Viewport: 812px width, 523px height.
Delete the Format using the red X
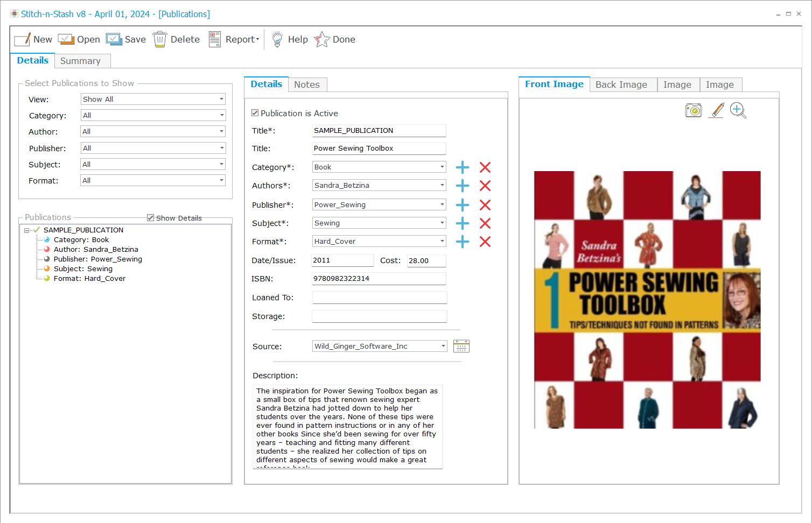[485, 242]
